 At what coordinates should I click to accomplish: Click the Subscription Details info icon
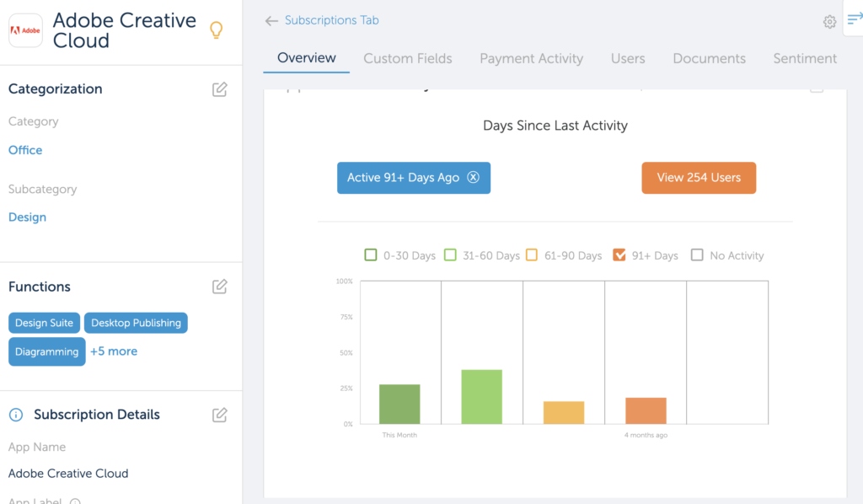pos(16,415)
